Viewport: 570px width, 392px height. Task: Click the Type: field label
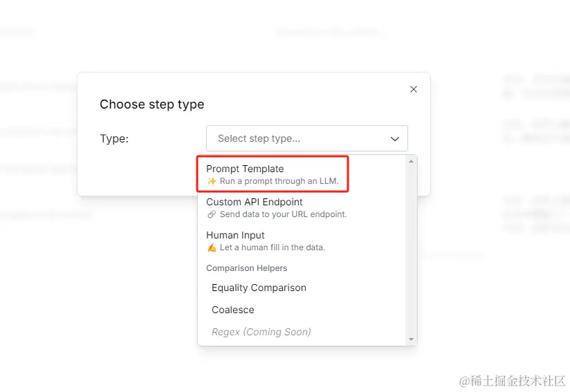click(x=114, y=139)
